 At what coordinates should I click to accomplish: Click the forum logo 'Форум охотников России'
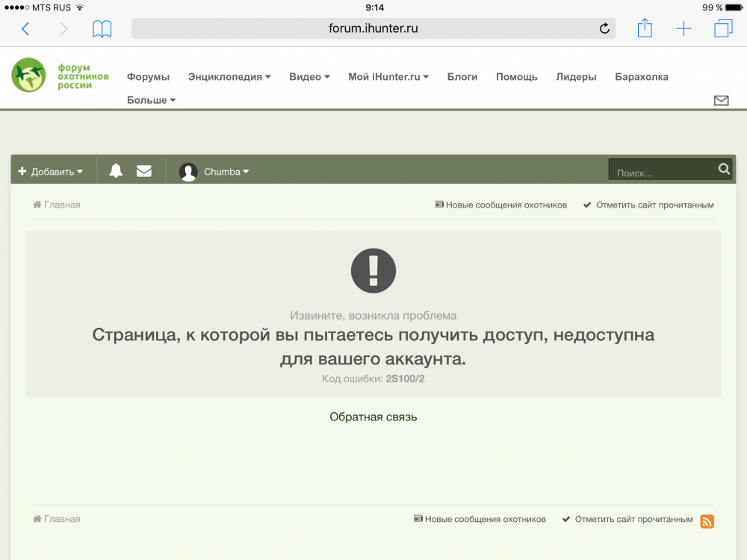60,75
